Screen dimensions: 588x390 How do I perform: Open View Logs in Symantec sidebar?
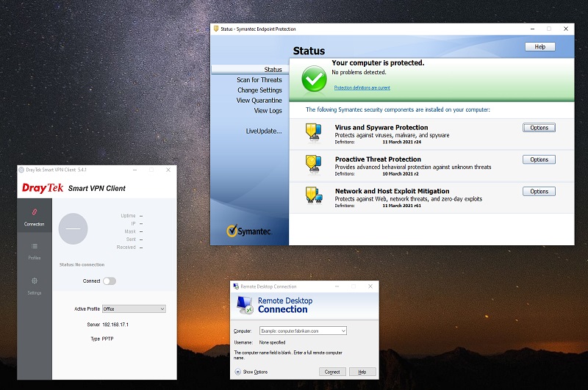[268, 110]
